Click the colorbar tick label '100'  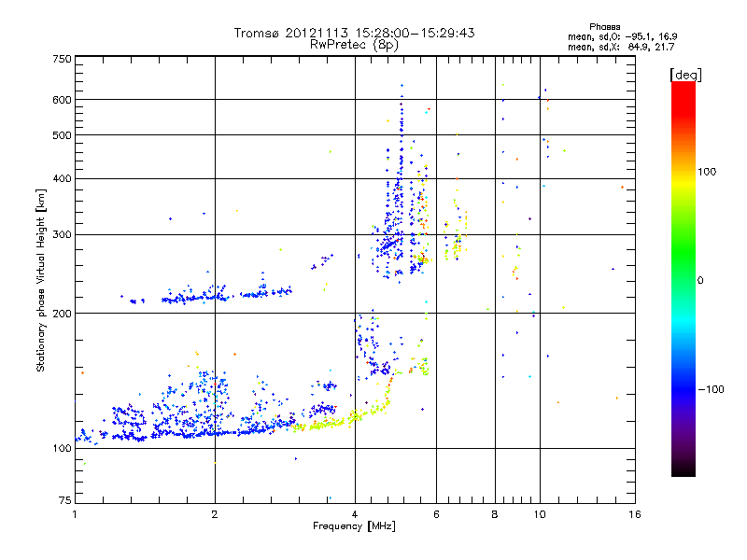pos(707,172)
